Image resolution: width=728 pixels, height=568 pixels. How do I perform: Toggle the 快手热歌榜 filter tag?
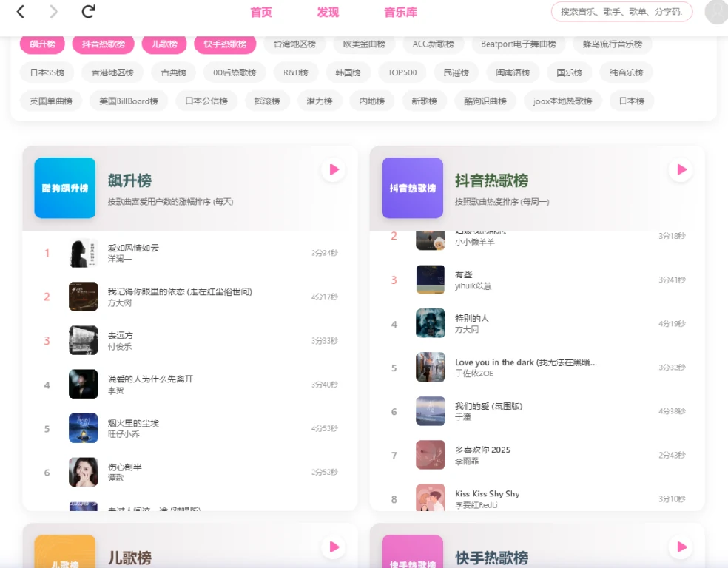[x=226, y=44]
